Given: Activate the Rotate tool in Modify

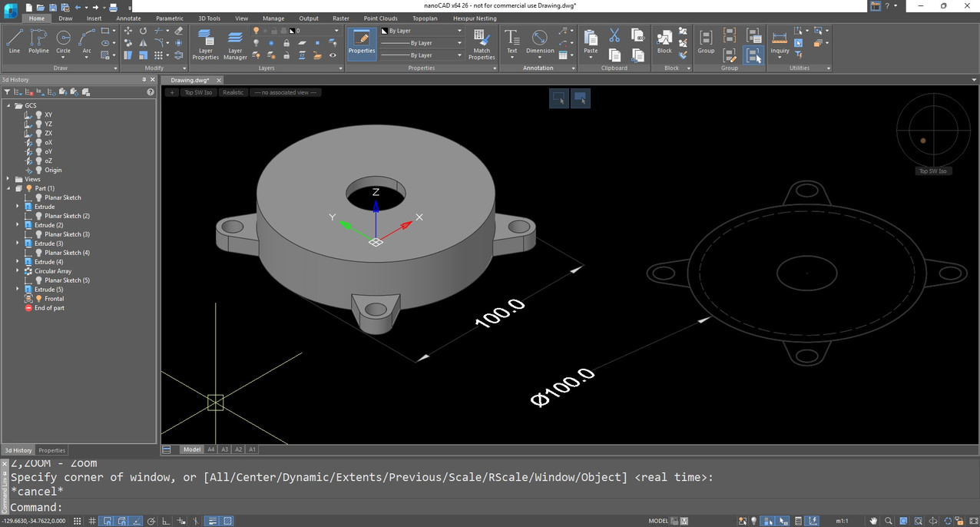Looking at the screenshot, I should click(143, 31).
